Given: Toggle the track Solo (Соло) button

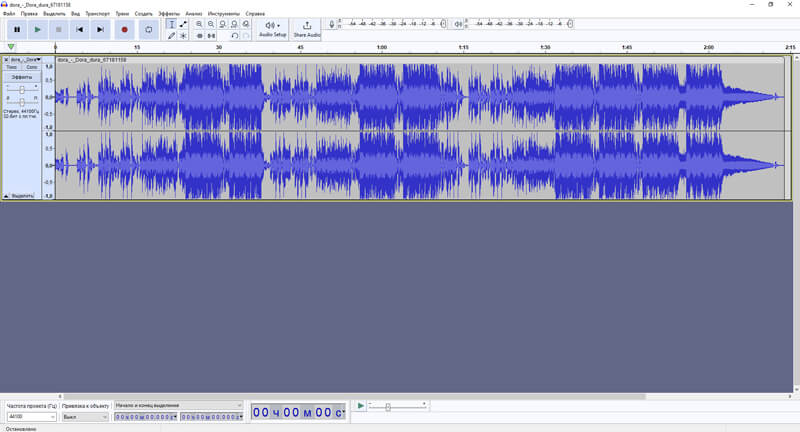Looking at the screenshot, I should coord(32,67).
